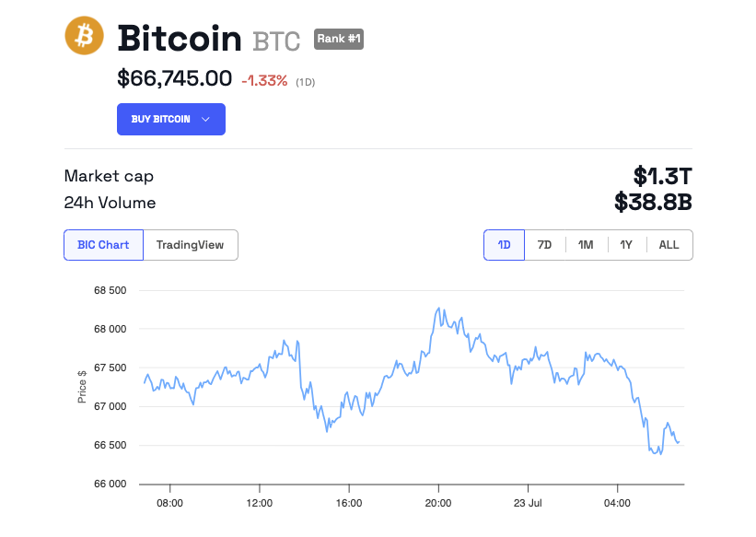Click the Price $ axis label

83,387
